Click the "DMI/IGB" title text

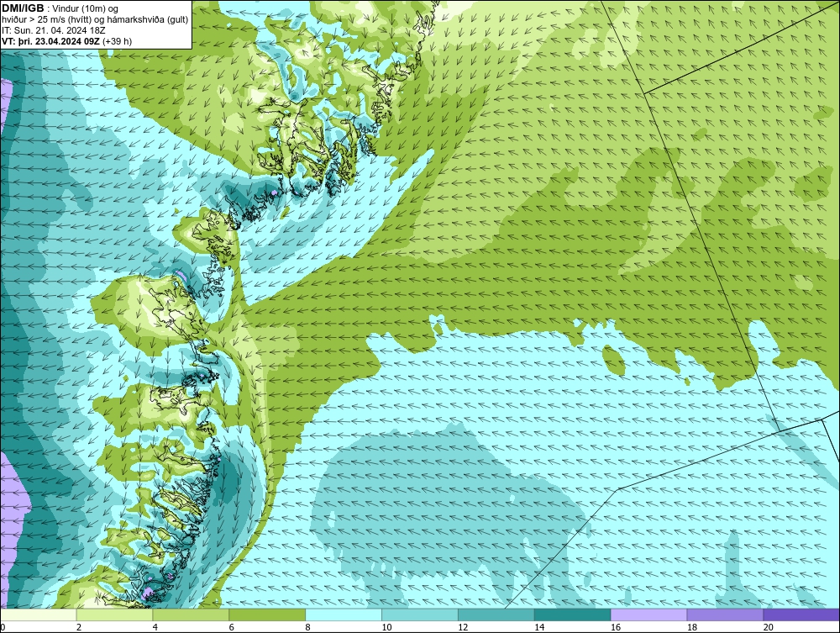pos(23,8)
